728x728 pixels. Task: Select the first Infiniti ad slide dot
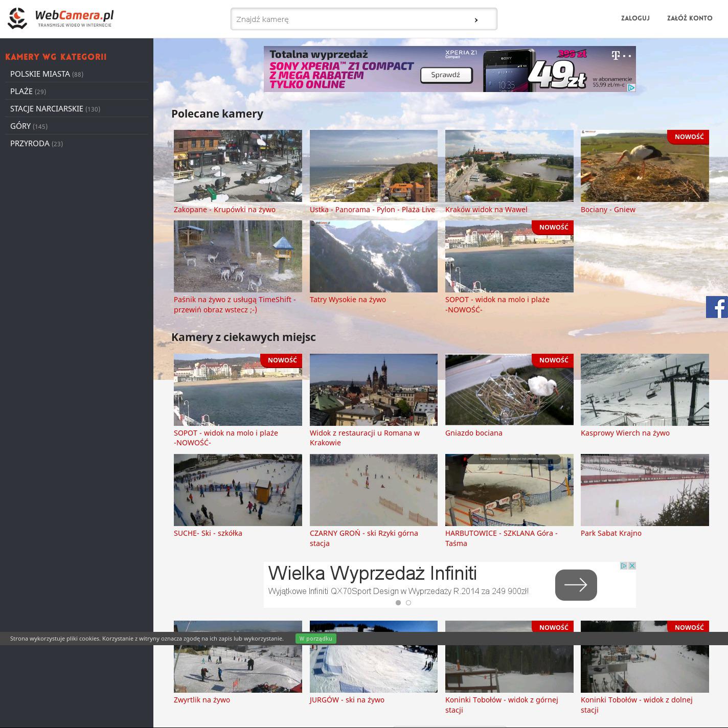coord(398,603)
